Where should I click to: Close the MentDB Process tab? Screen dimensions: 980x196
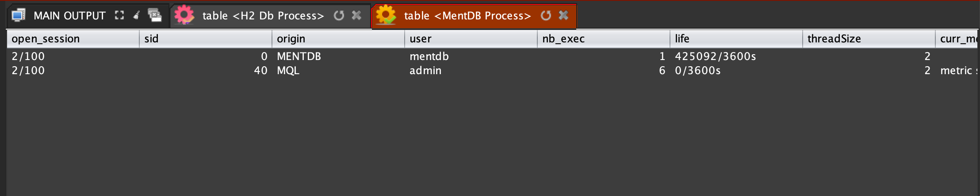[563, 15]
